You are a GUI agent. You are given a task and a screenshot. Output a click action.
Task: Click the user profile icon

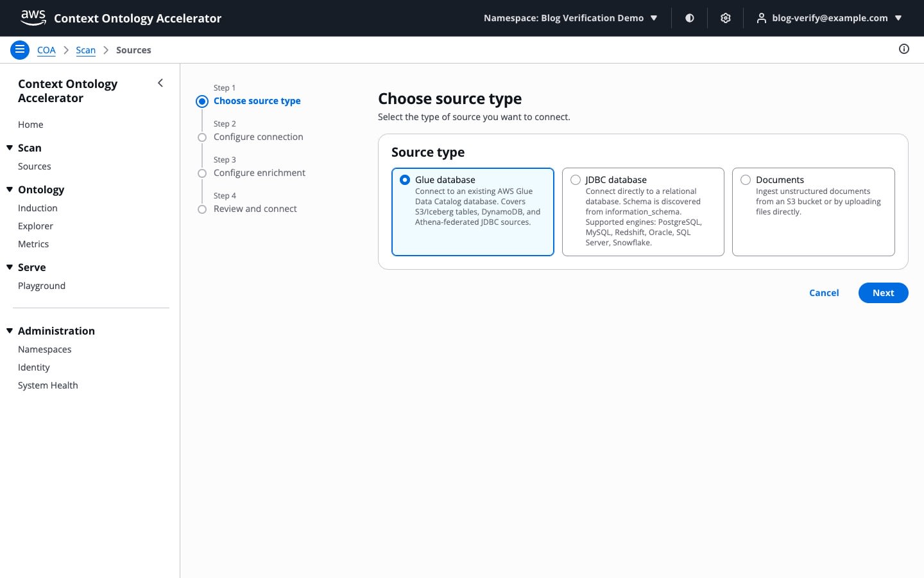[761, 18]
